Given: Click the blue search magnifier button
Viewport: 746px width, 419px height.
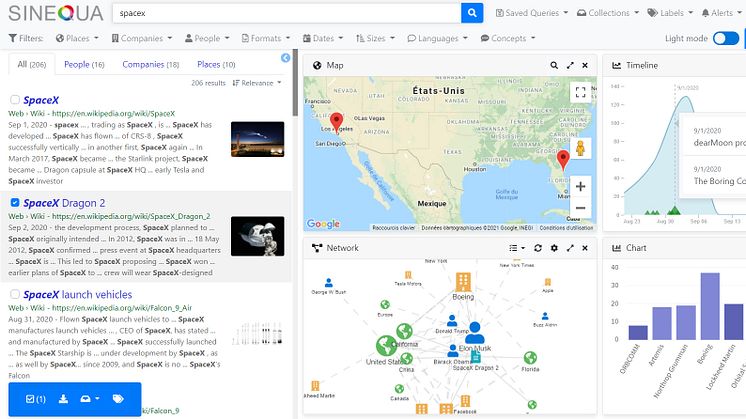Looking at the screenshot, I should [x=472, y=13].
